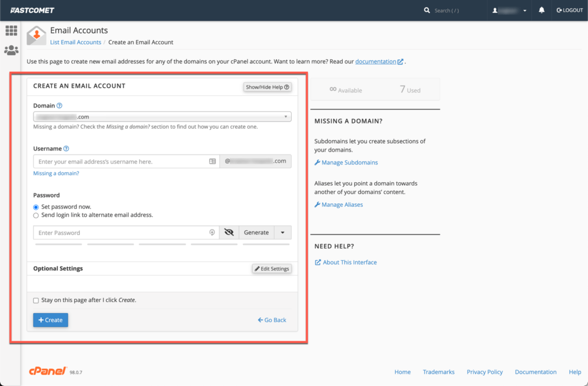This screenshot has width=588, height=386.
Task: Enable 'Stay on this page after I click Create'
Action: (36, 300)
